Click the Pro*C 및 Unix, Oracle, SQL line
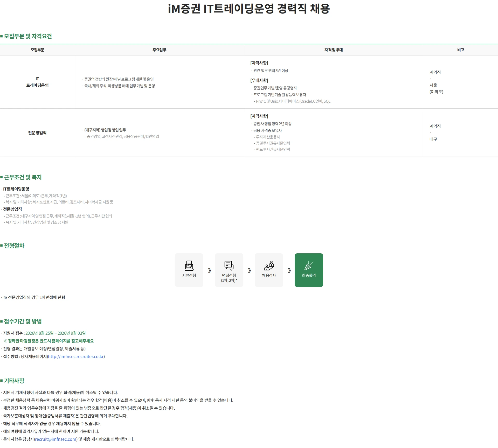 (x=293, y=101)
